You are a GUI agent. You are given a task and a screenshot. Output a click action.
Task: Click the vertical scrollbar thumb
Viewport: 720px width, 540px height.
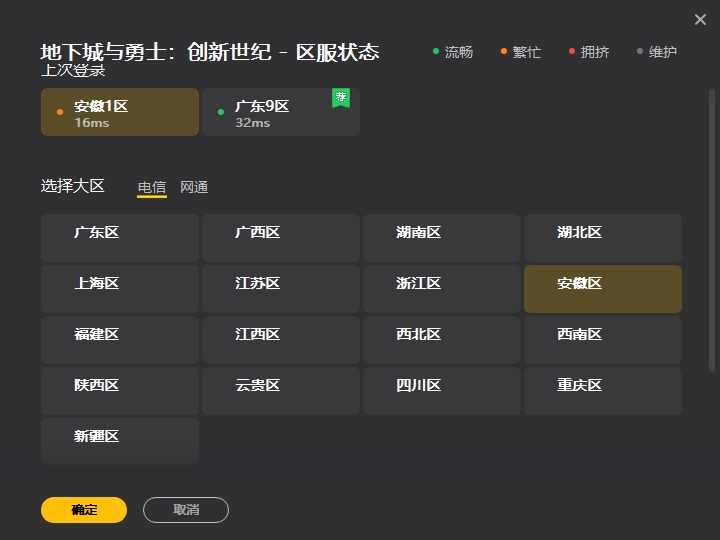(x=712, y=231)
